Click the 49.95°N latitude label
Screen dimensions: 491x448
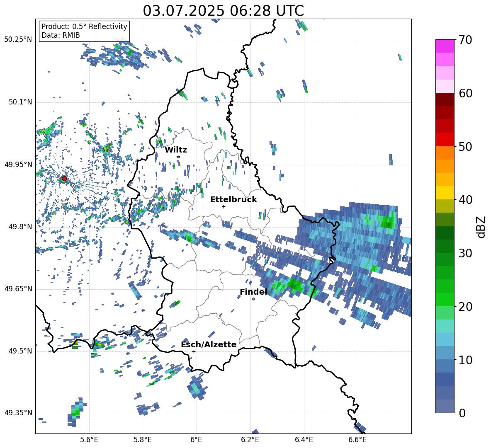(x=18, y=164)
